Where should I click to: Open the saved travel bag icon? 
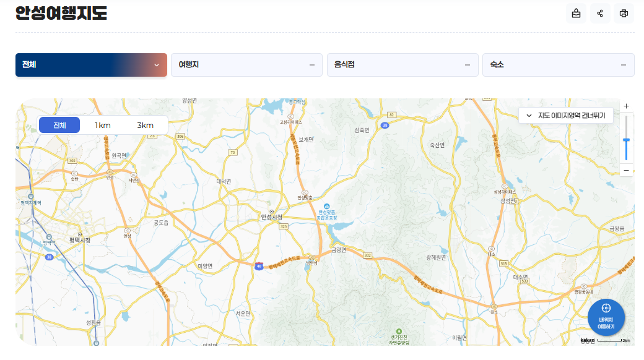(x=577, y=14)
